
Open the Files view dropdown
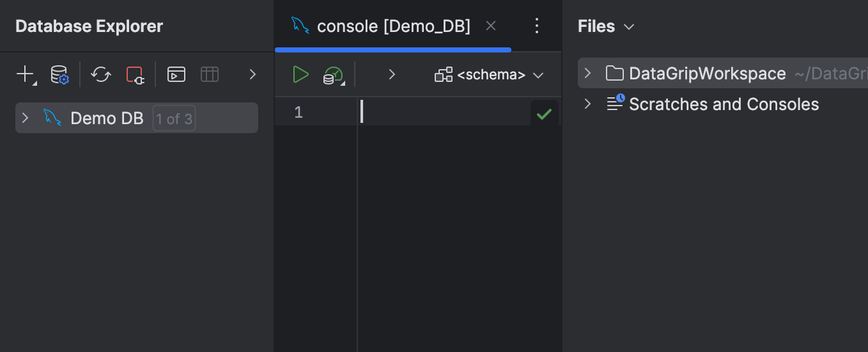coord(606,26)
